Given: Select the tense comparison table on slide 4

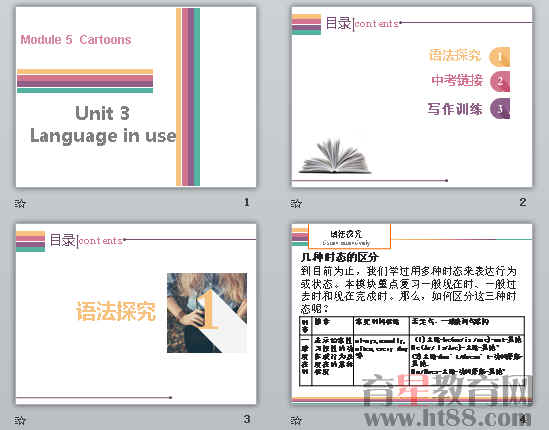Looking at the screenshot, I should 412,351.
